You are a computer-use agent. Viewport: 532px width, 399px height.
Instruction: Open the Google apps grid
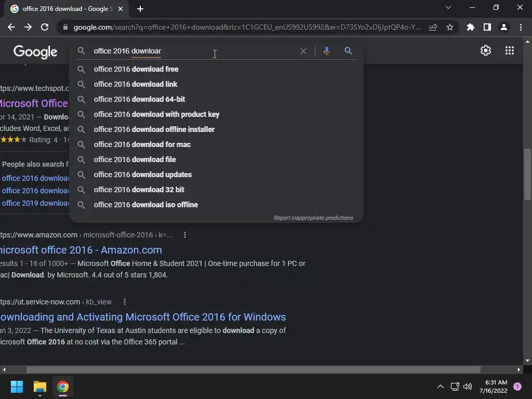coord(510,50)
